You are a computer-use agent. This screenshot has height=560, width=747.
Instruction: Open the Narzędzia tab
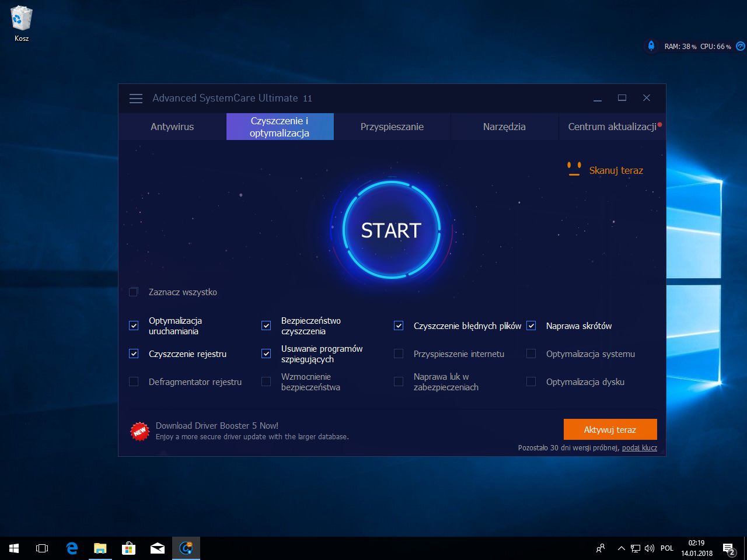[504, 127]
